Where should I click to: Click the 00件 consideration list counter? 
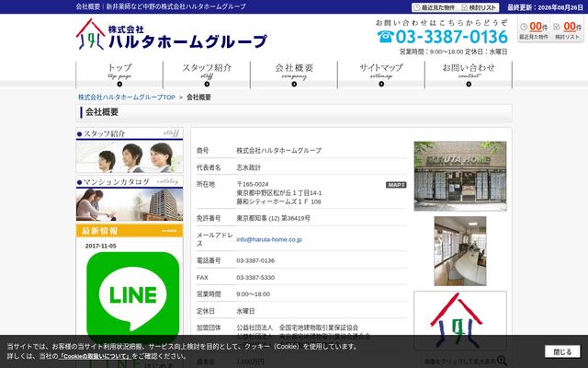[568, 30]
